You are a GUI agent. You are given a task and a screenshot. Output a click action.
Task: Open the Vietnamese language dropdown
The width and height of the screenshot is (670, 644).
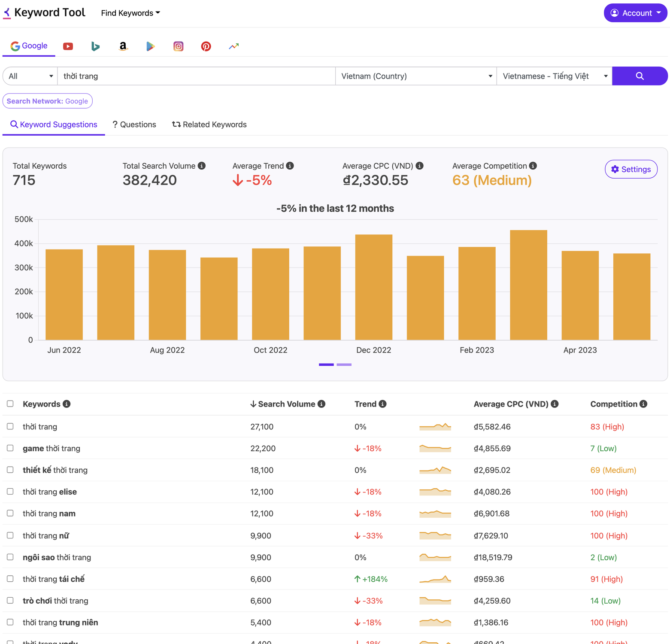pyautogui.click(x=555, y=76)
